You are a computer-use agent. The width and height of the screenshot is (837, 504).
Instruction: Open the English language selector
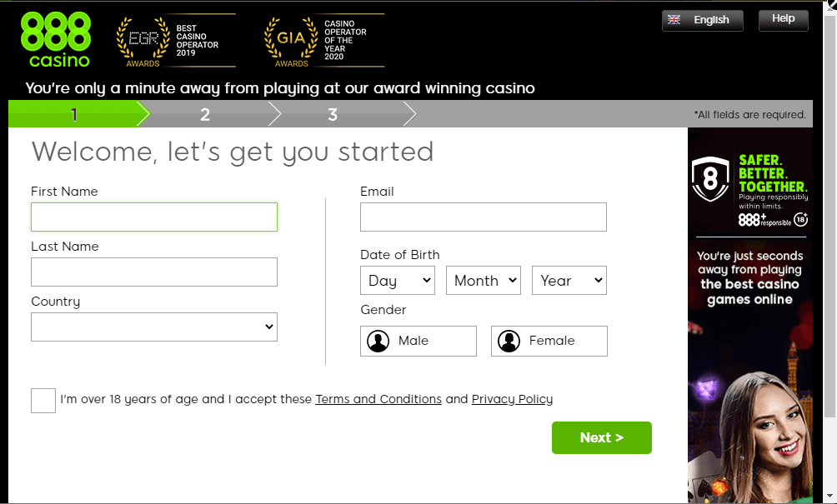703,20
